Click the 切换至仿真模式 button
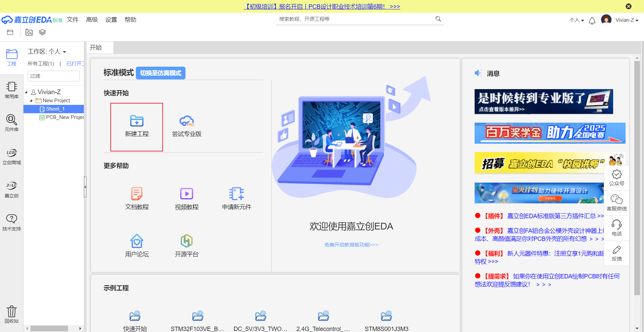The width and height of the screenshot is (644, 332). tap(160, 73)
